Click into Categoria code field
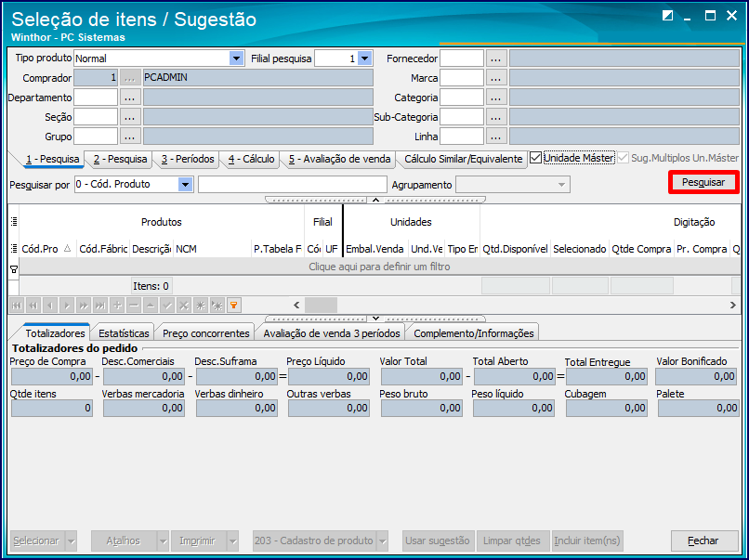The image size is (749, 560). (x=462, y=98)
